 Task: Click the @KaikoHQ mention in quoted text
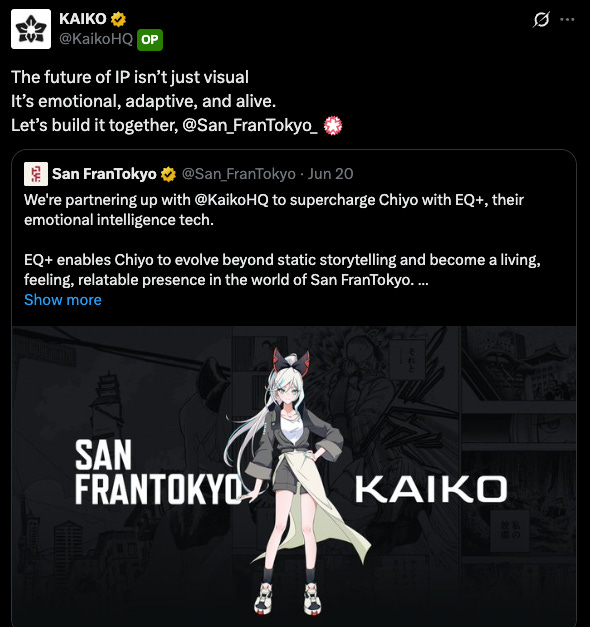(231, 200)
